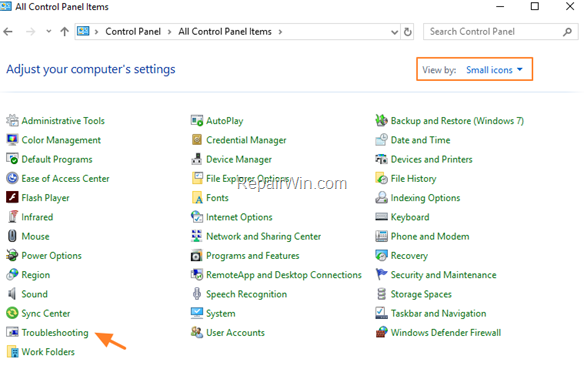Click the Power Options icon
Image resolution: width=584 pixels, height=369 pixels.
click(12, 255)
